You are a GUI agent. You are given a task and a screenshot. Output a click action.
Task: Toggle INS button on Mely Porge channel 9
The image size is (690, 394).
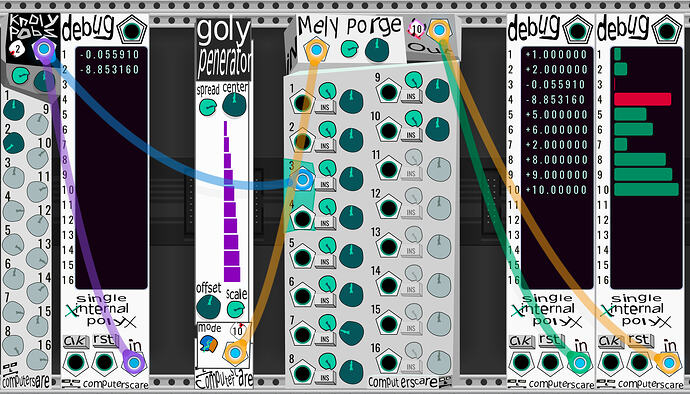click(x=411, y=96)
